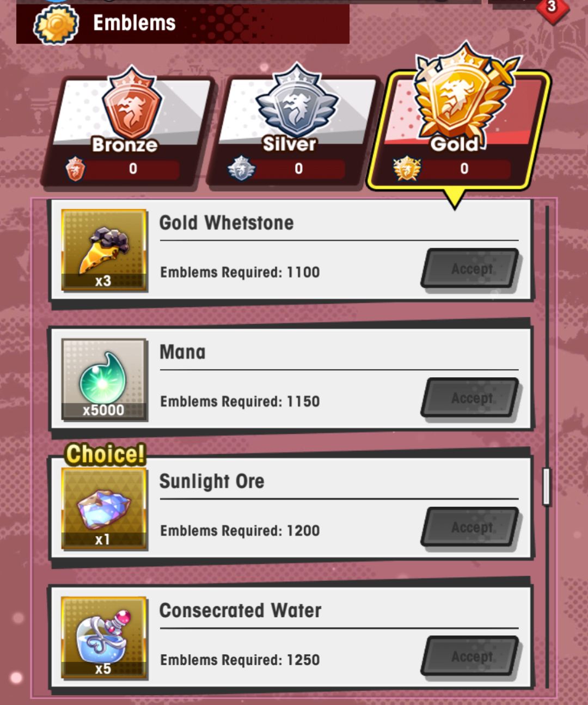The image size is (588, 705).
Task: Accept the Sunlight Ore reward
Action: 471,527
